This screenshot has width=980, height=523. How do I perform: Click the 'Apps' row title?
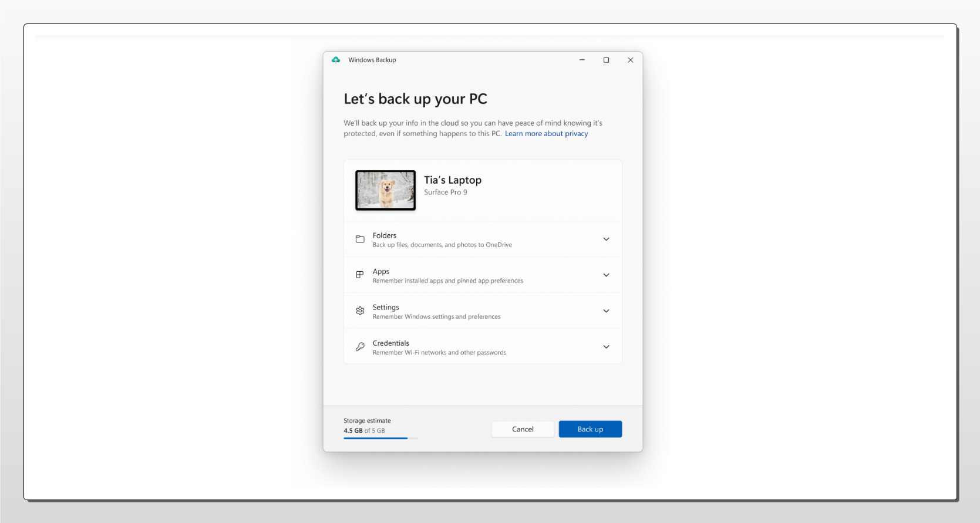[x=381, y=271]
